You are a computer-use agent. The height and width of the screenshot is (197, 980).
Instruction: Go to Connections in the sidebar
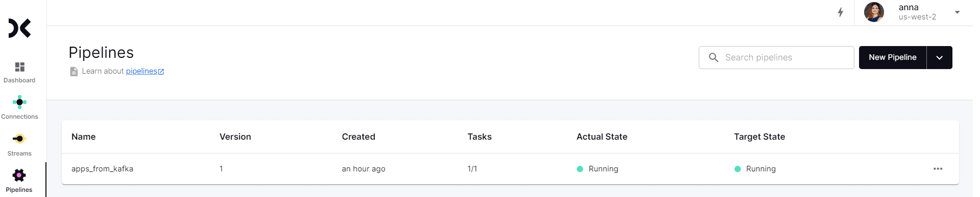(19, 102)
